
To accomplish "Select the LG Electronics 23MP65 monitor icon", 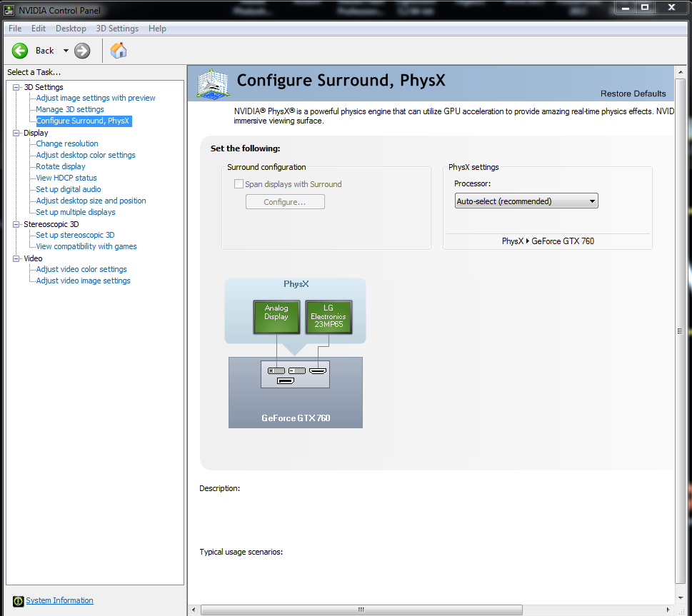I will 329,317.
